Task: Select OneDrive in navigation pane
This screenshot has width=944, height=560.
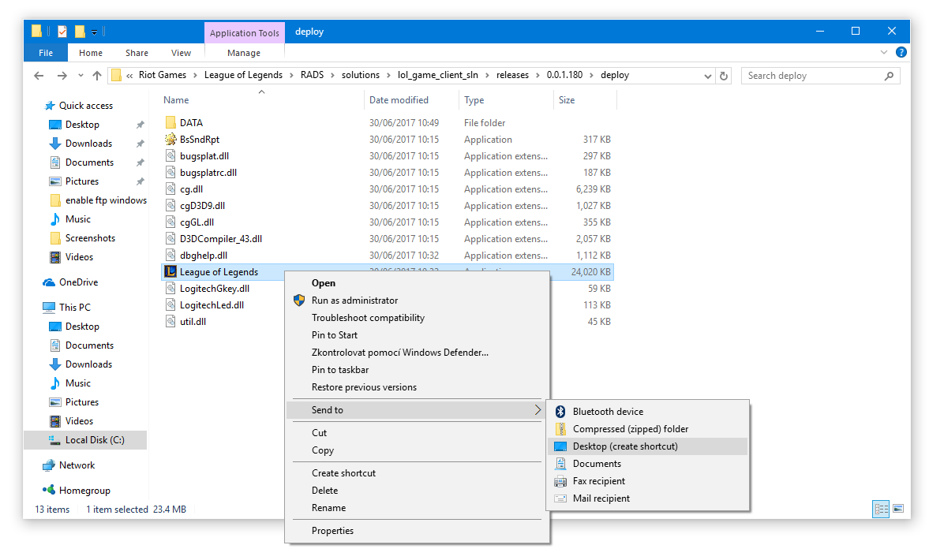Action: pos(78,282)
